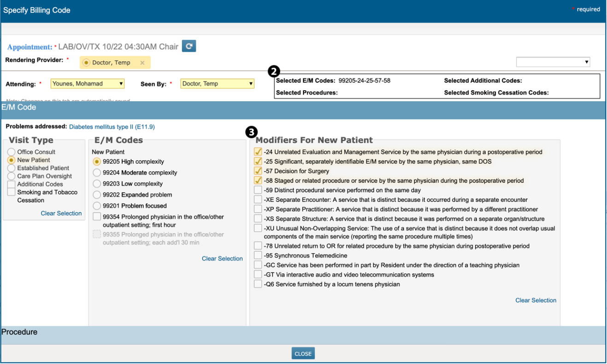The width and height of the screenshot is (607, 364).
Task: Expand the blank dropdown at top right
Action: (553, 62)
